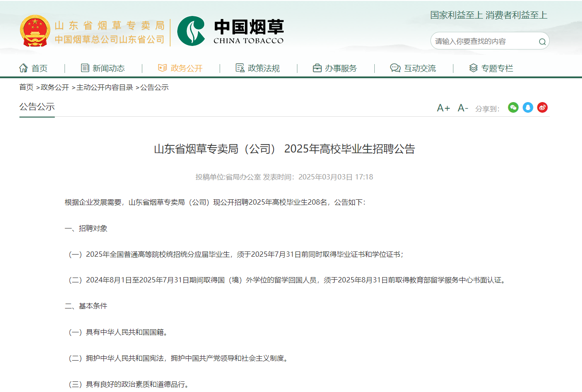582x392 pixels.
Task: Increase font size with A+
Action: [443, 108]
